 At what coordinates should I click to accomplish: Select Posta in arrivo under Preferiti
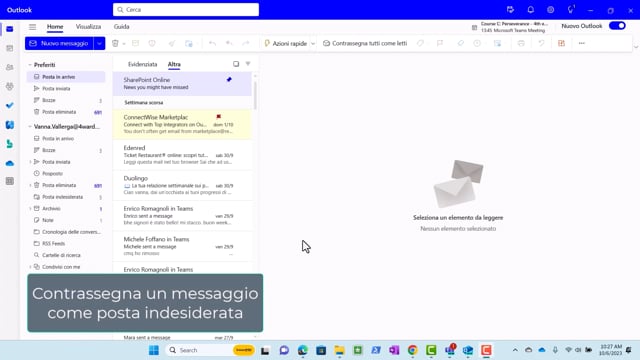click(x=66, y=77)
